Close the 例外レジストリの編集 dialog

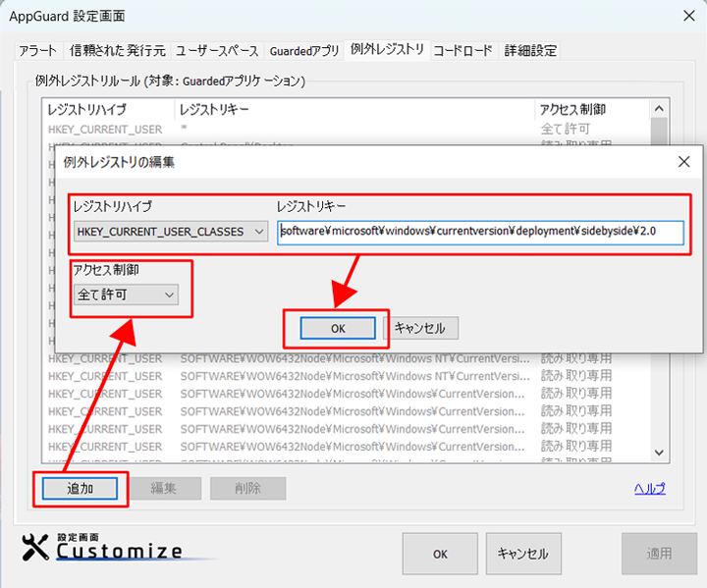click(x=683, y=161)
